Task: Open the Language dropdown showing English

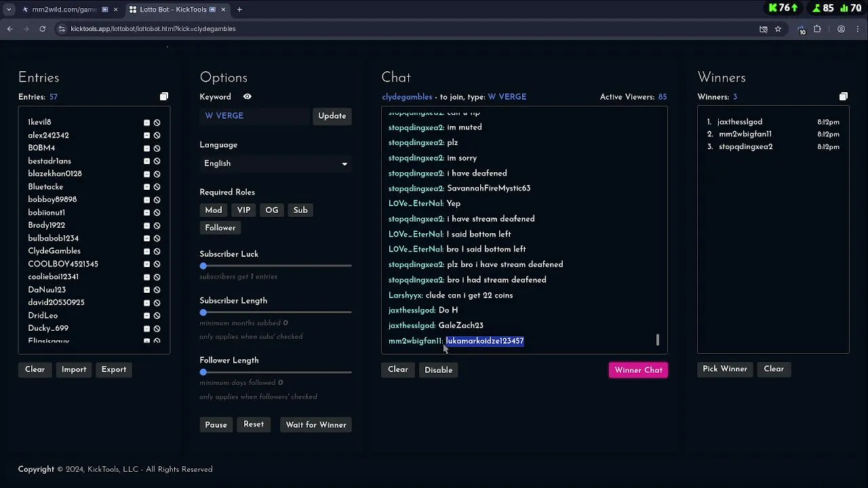Action: click(x=275, y=163)
